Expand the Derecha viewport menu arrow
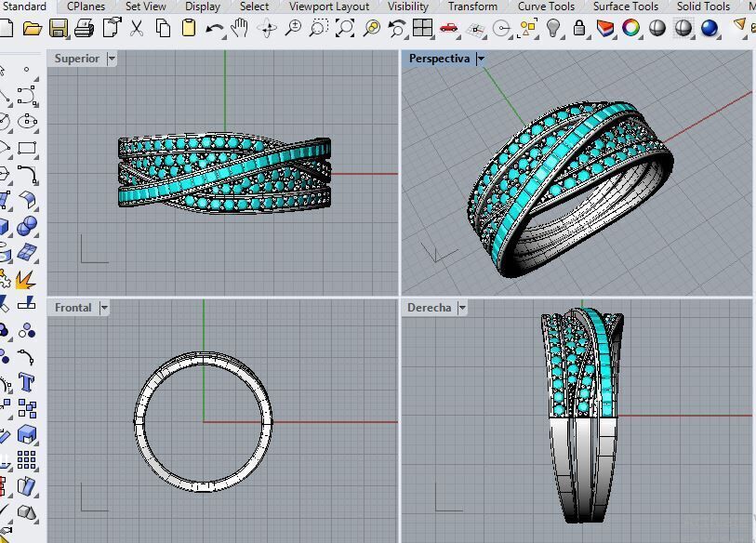Screen dimensions: 756x543 pyautogui.click(x=462, y=308)
